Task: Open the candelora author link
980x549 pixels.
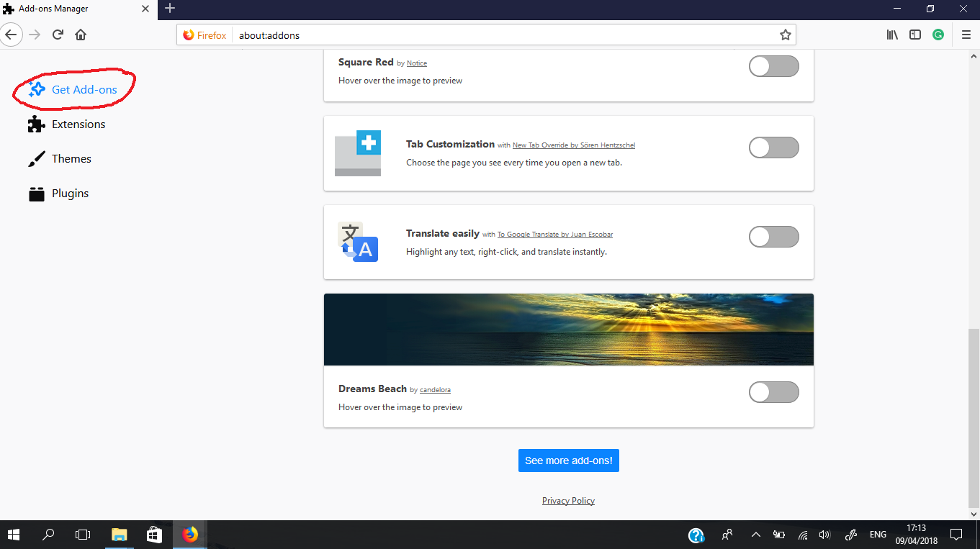Action: [435, 390]
